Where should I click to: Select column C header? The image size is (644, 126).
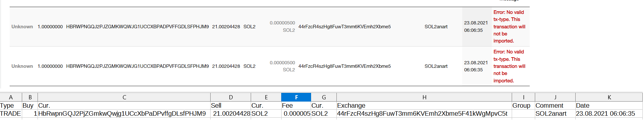point(124,97)
